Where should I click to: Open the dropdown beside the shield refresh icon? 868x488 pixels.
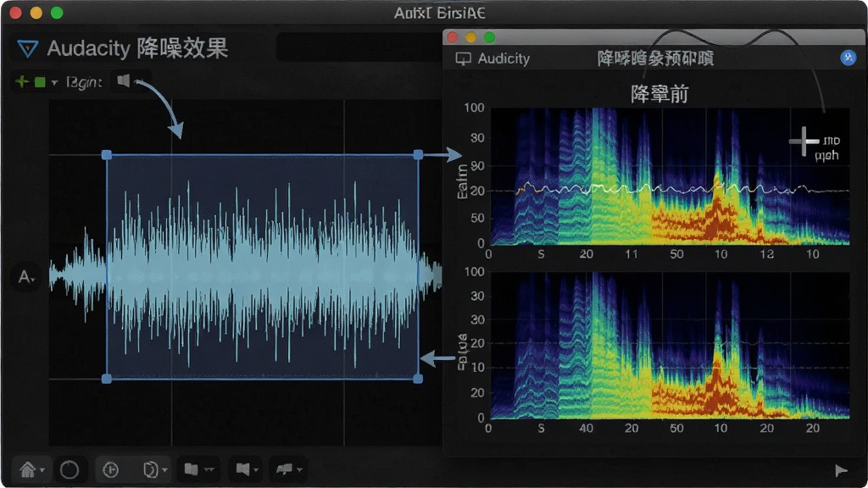(164, 470)
